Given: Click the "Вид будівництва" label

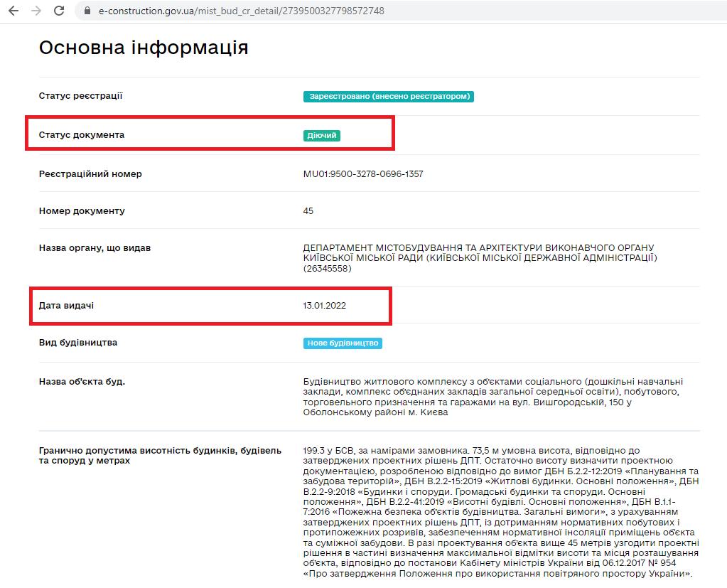Looking at the screenshot, I should [78, 343].
